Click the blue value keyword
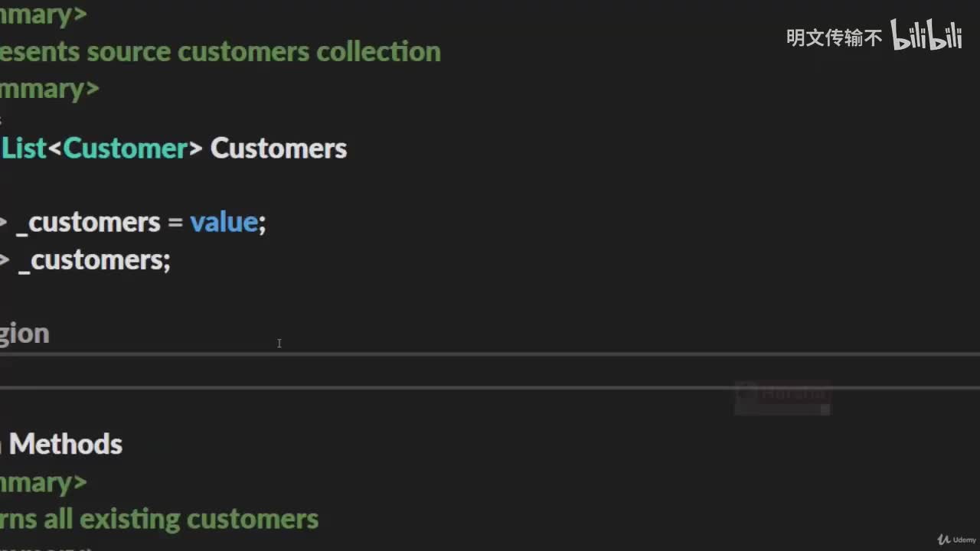The height and width of the screenshot is (551, 980). pos(224,222)
